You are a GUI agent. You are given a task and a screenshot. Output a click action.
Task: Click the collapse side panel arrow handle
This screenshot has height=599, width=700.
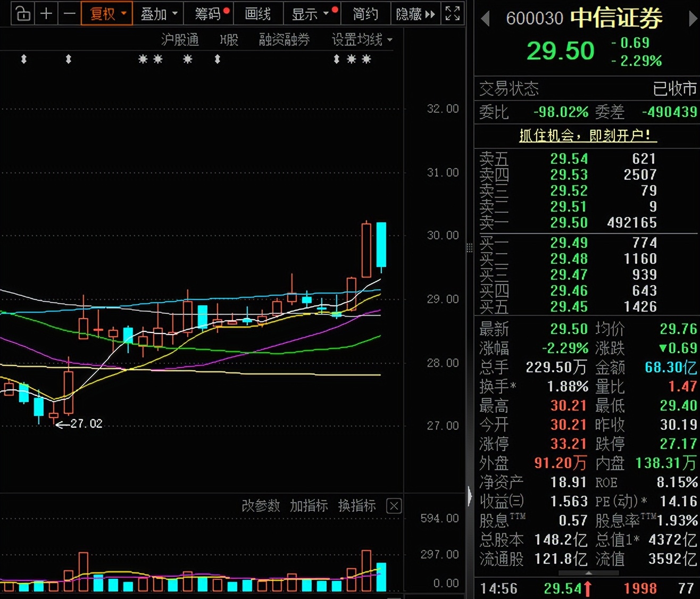(x=469, y=496)
